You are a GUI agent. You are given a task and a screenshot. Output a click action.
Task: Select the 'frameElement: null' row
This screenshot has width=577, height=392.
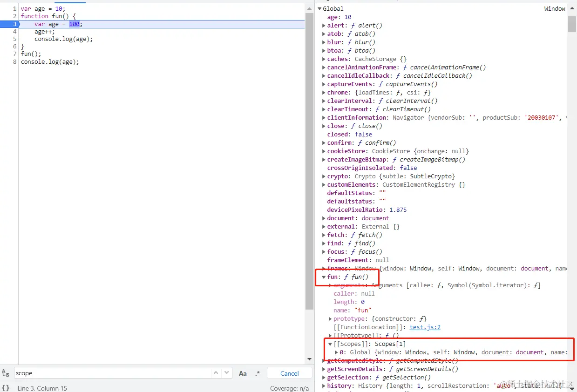pos(358,260)
